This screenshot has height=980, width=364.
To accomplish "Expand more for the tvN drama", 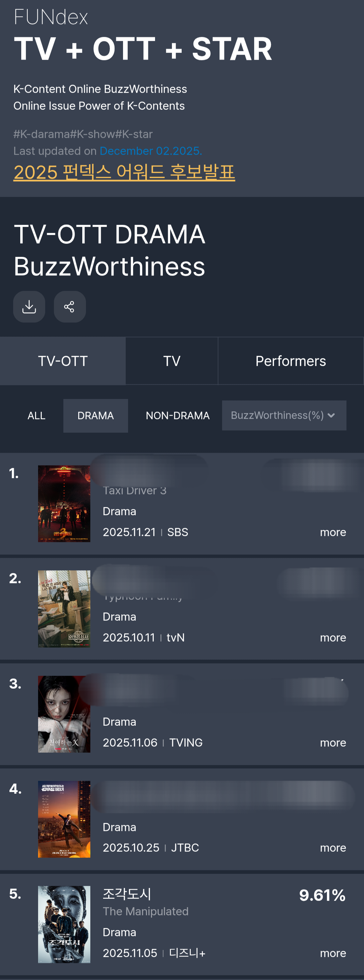I will (x=333, y=638).
